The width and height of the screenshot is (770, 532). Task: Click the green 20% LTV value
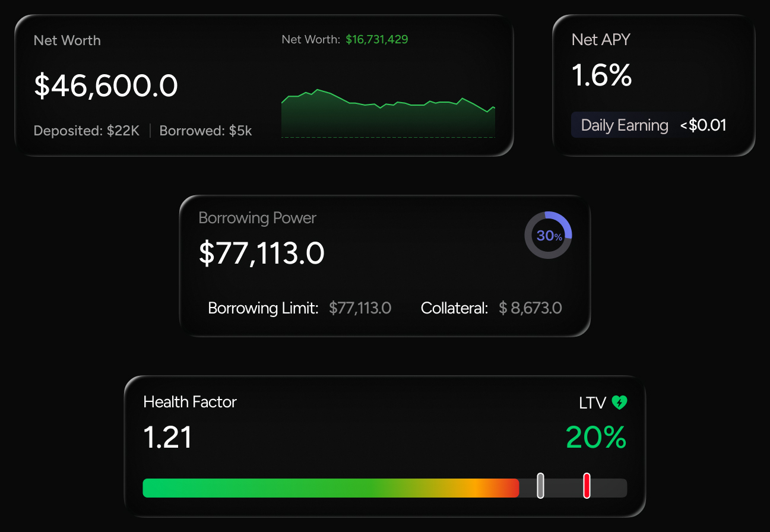coord(596,438)
